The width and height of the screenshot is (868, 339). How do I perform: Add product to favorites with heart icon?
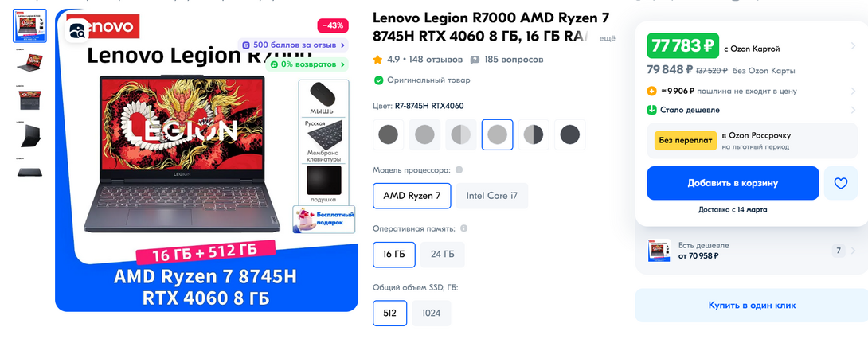click(840, 183)
